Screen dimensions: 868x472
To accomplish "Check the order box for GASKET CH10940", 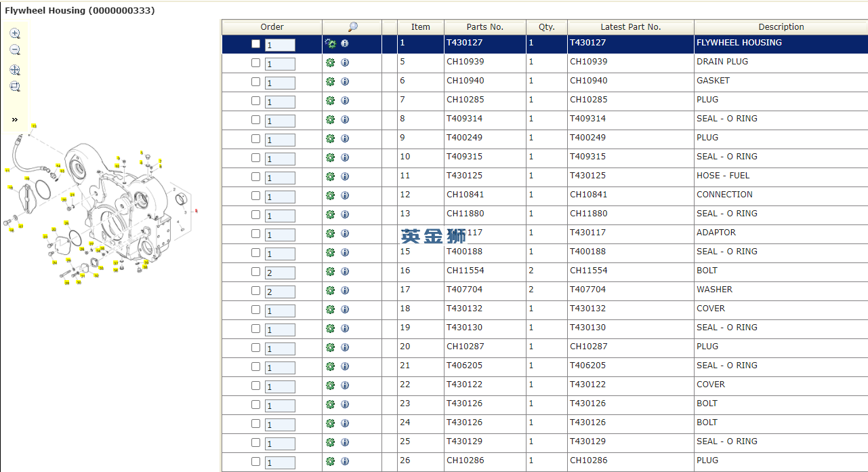I will point(255,81).
